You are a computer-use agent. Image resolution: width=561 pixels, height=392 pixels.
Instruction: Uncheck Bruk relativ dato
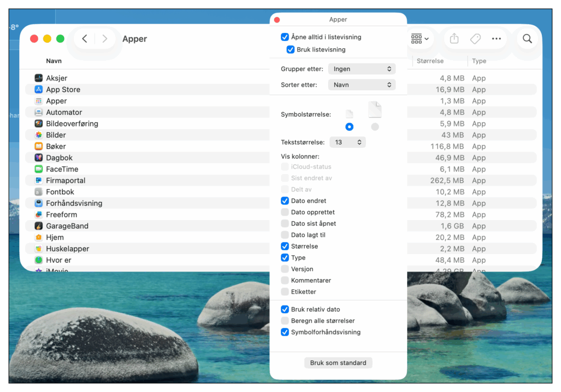tap(285, 309)
